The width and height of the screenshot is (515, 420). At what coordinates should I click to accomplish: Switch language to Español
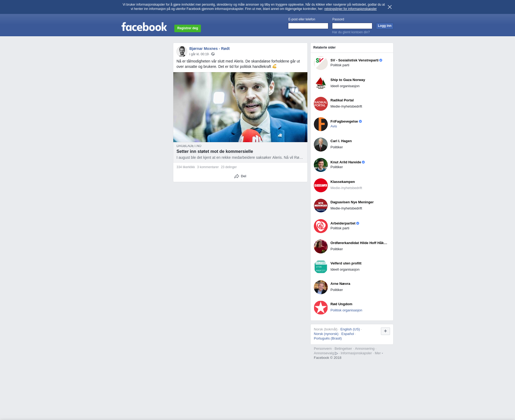coord(348,334)
